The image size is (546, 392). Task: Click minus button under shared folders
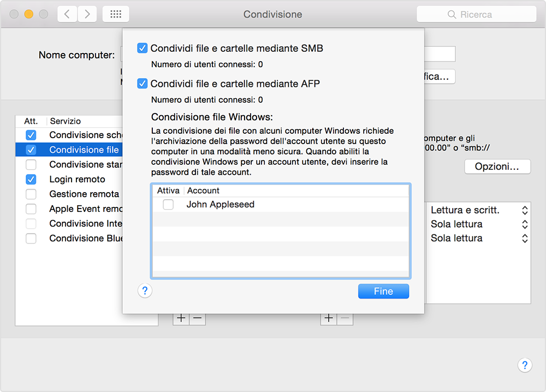(197, 318)
